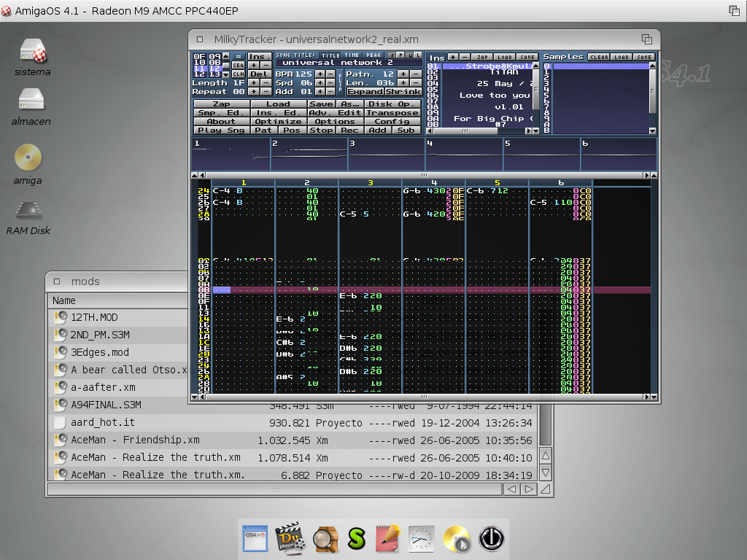Viewport: 747px width, 560px height.
Task: Select the 2ND_PM.S3M file row
Action: point(119,335)
